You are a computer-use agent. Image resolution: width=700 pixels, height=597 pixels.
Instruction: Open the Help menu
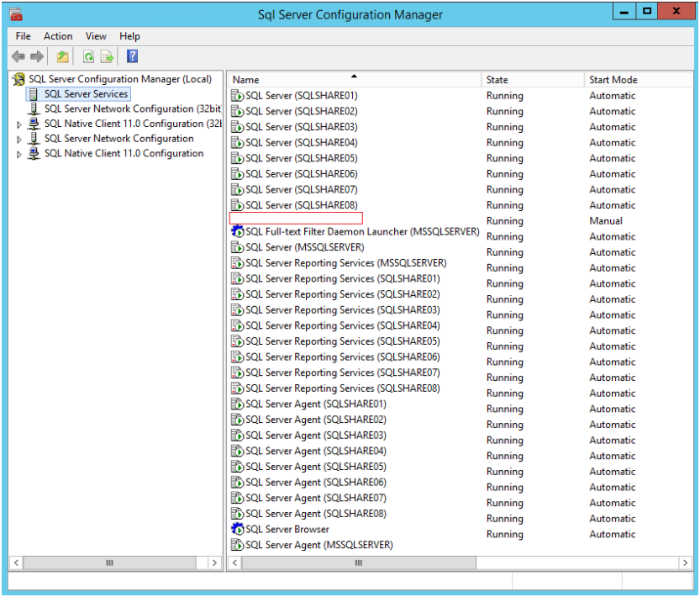tap(129, 36)
